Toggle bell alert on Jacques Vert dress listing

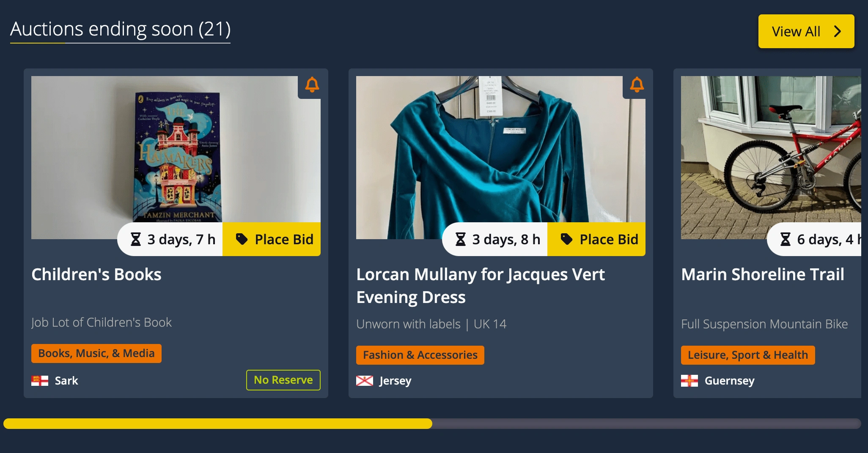pyautogui.click(x=637, y=85)
